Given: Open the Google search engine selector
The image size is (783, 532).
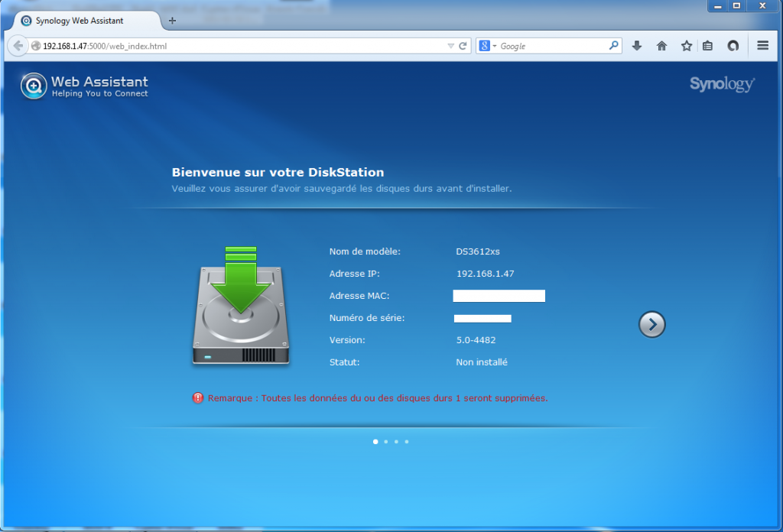Looking at the screenshot, I should coord(487,46).
